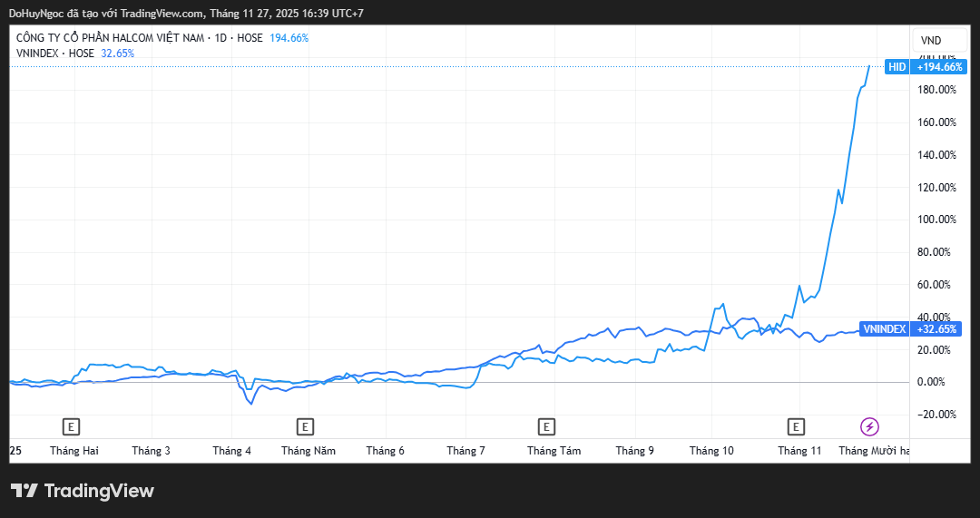Image resolution: width=980 pixels, height=518 pixels.
Task: Click the 80.00% axis label
Action: tap(934, 252)
